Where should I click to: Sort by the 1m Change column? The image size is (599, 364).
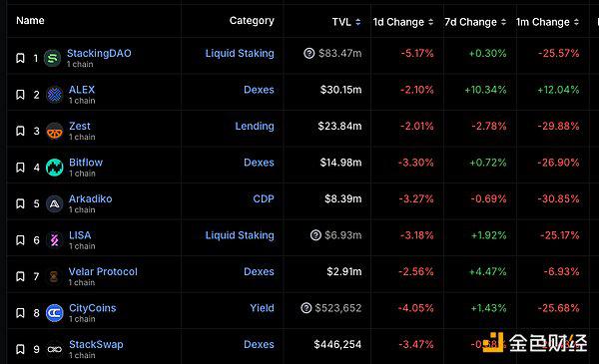click(547, 22)
